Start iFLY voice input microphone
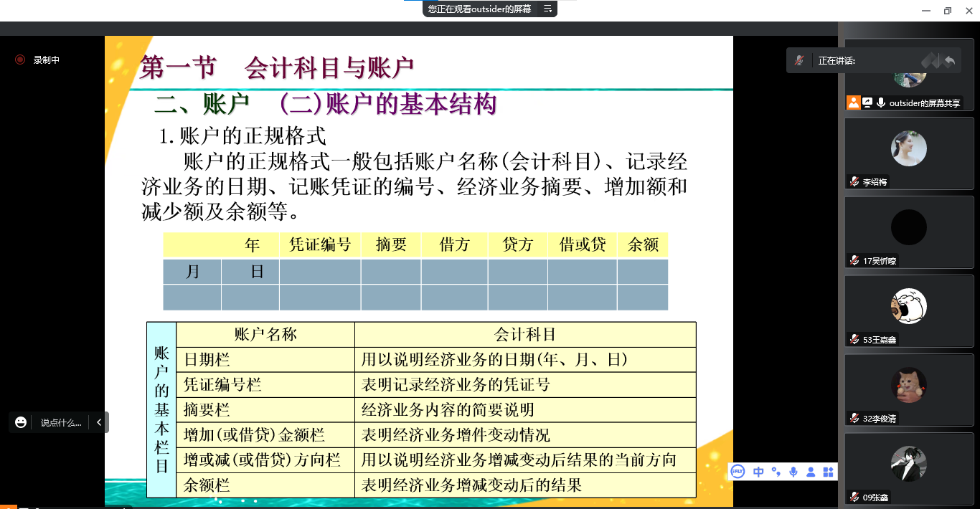 (x=793, y=472)
